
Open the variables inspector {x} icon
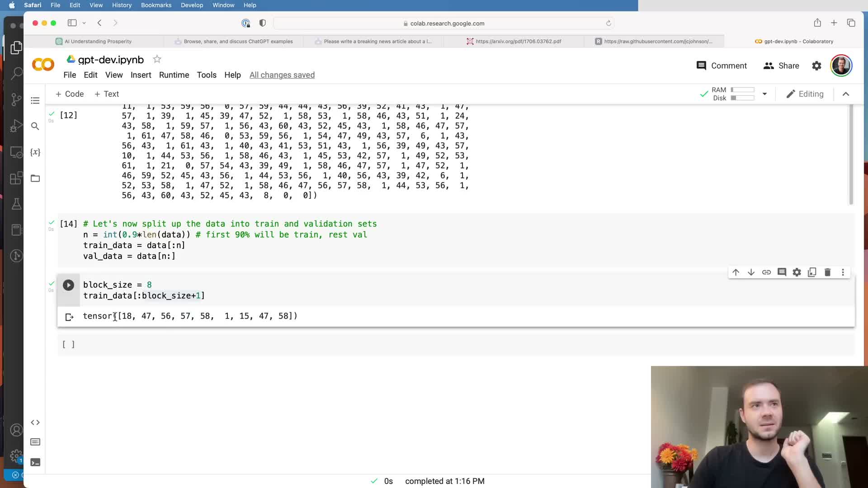[x=35, y=152]
